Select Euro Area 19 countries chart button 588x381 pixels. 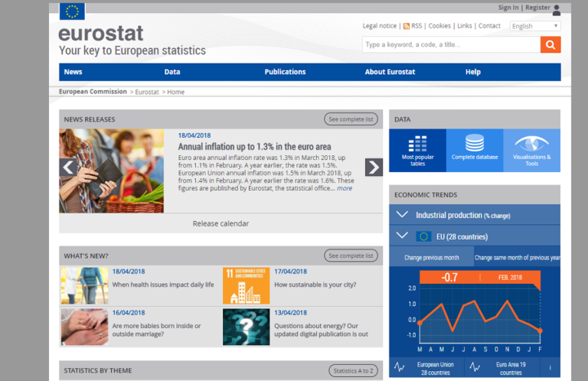pyautogui.click(x=502, y=368)
